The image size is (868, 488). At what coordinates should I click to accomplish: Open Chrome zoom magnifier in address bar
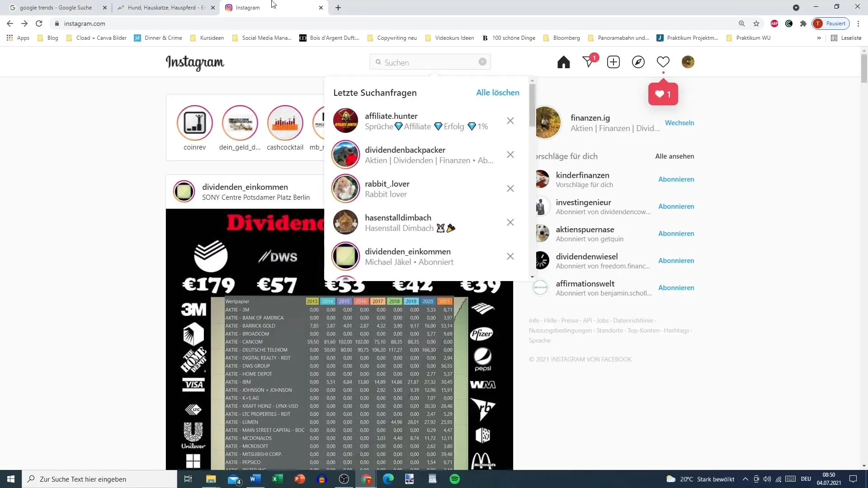pos(742,23)
